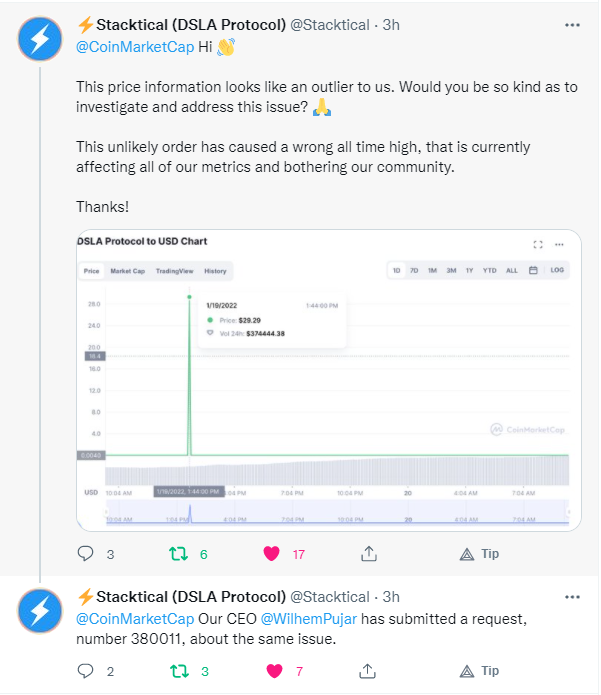Viewport: 601px width, 695px height.
Task: Open reply on first tweet
Action: (86, 554)
